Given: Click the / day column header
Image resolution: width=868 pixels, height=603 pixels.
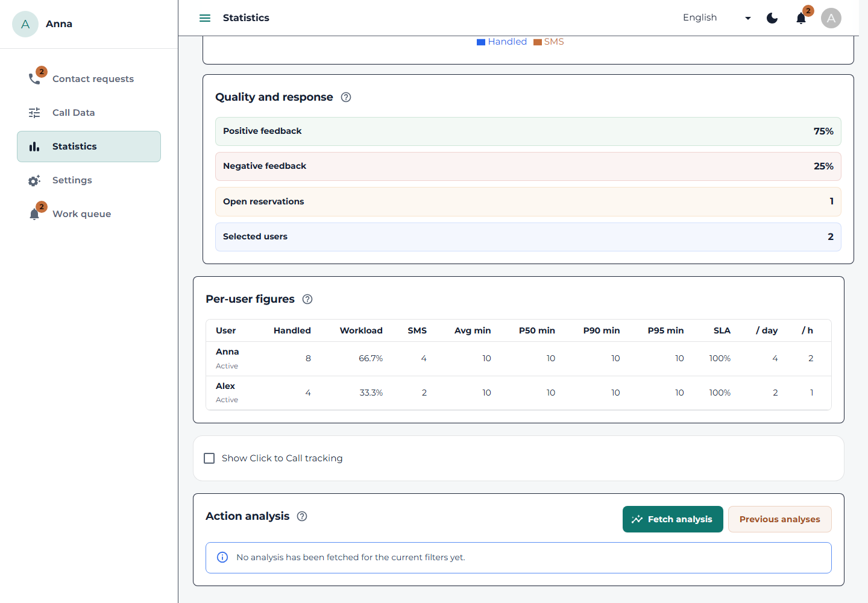Looking at the screenshot, I should coord(767,330).
